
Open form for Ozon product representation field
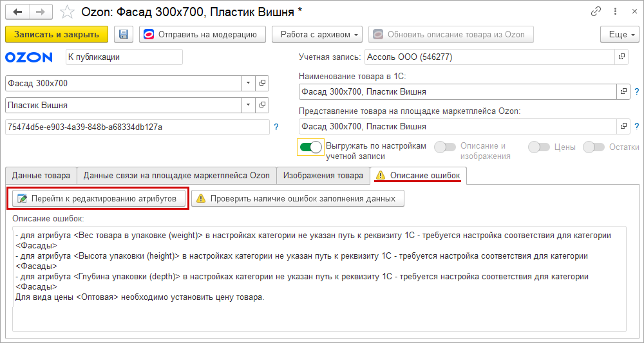pyautogui.click(x=623, y=126)
